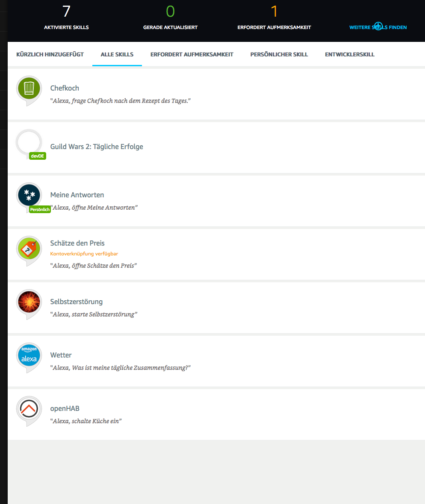Click the phrase "Alexa, schalte Küche ein"
Viewport: 425px width, 504px height.
pyautogui.click(x=86, y=421)
